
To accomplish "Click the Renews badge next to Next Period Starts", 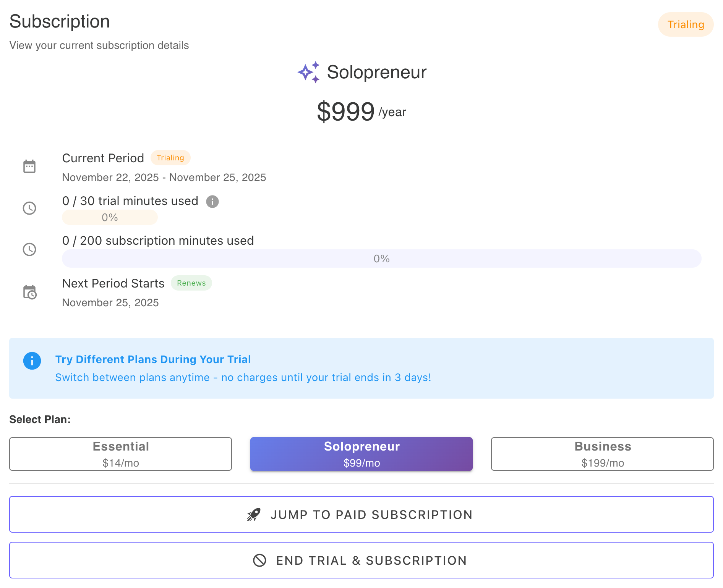I will tap(191, 283).
